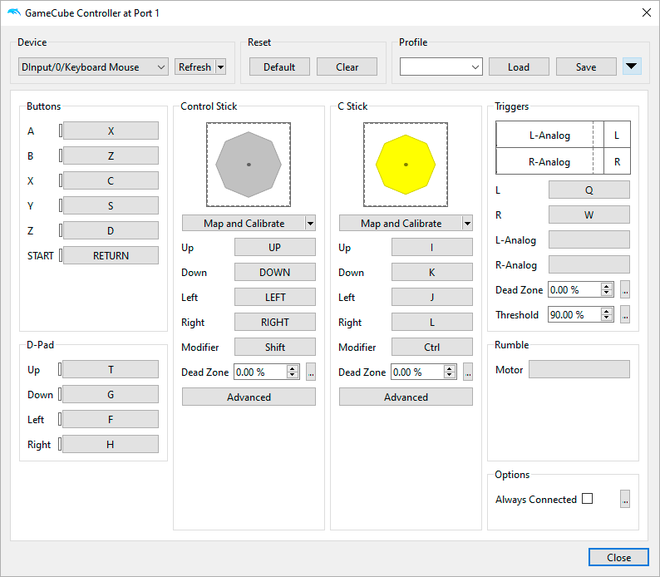The height and width of the screenshot is (577, 660).
Task: Open the Device dropdown list
Action: (x=93, y=67)
